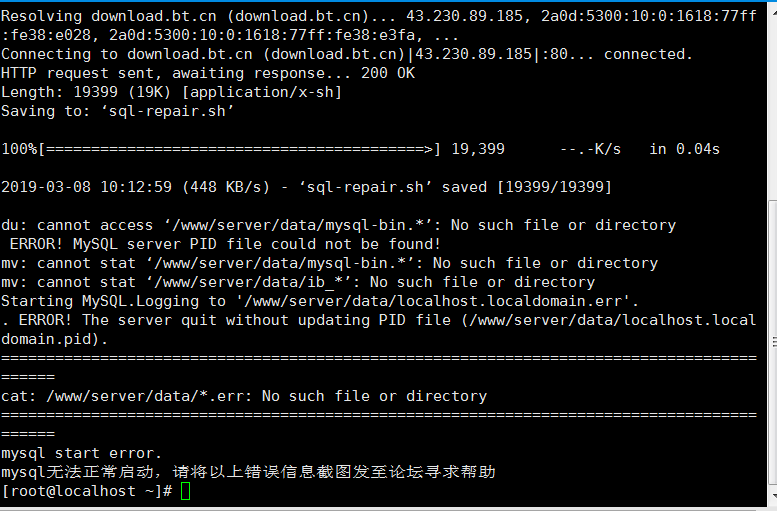This screenshot has width=777, height=511.
Task: Click the 'Starting MySQL.Logging to' line
Action: pyautogui.click(x=320, y=300)
